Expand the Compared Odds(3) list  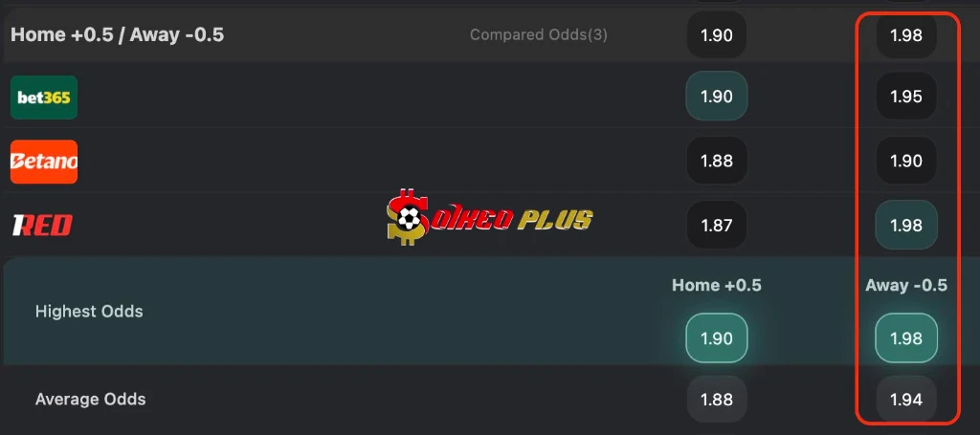[538, 35]
